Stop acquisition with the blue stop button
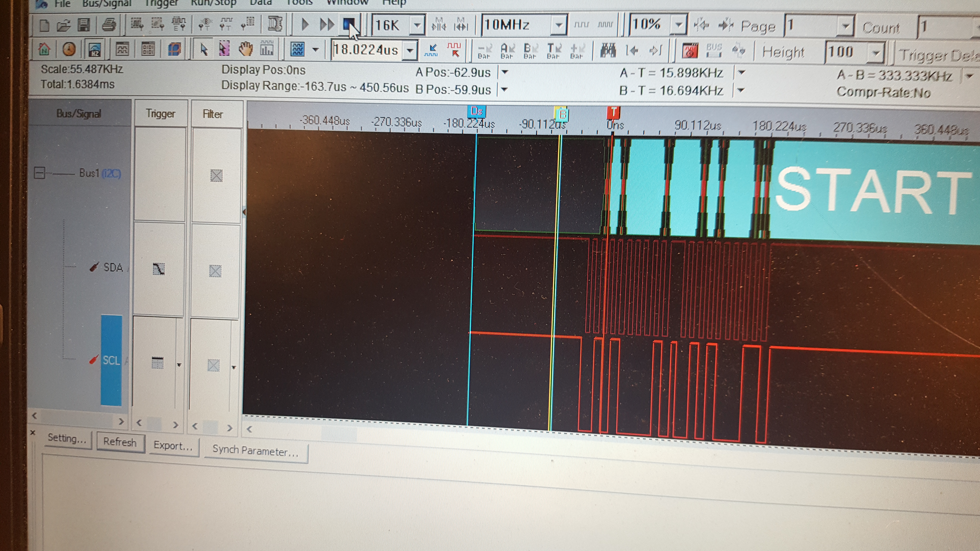Image resolution: width=980 pixels, height=551 pixels. point(349,25)
